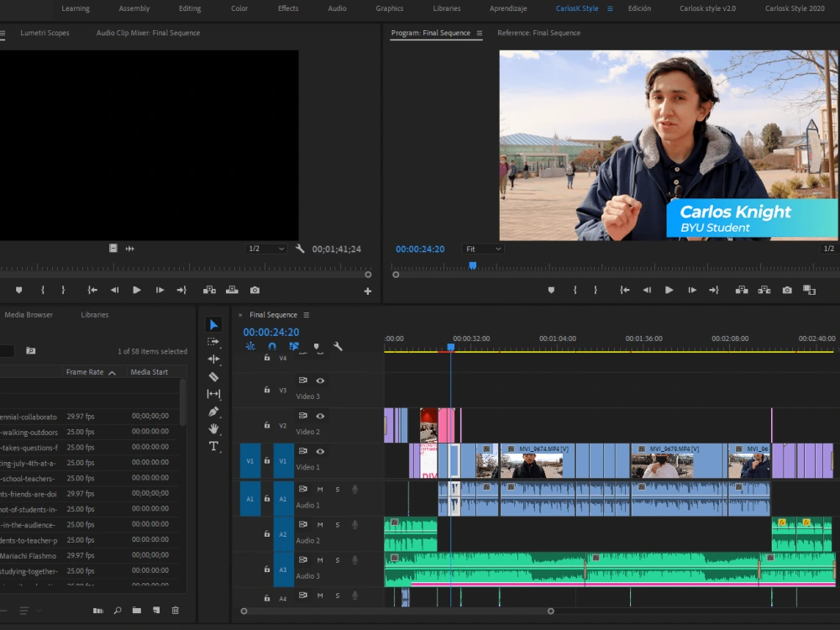Screen dimensions: 840x630
Task: Open Media Browser tab
Action: pos(29,314)
